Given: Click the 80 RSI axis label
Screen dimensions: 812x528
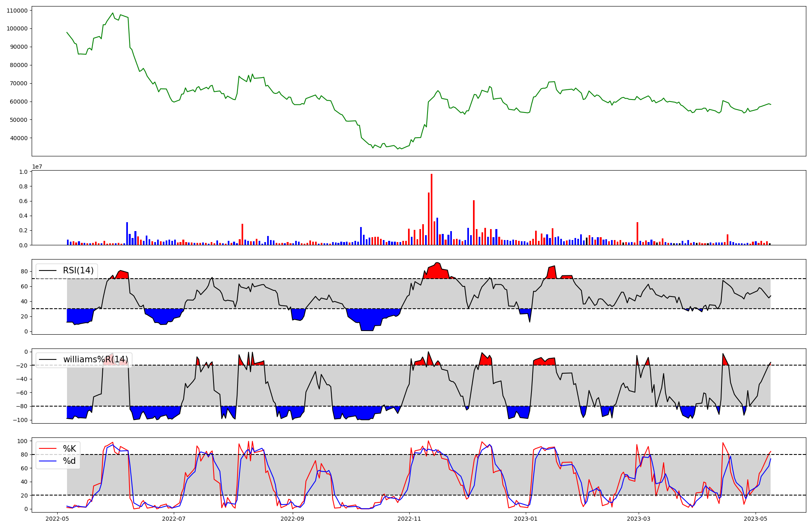Looking at the screenshot, I should click(x=24, y=271).
